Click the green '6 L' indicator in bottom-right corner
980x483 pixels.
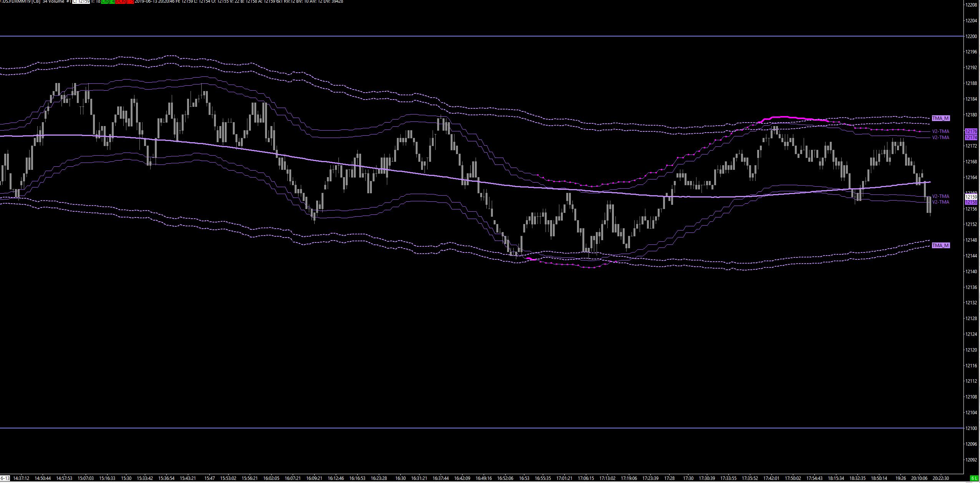point(974,478)
